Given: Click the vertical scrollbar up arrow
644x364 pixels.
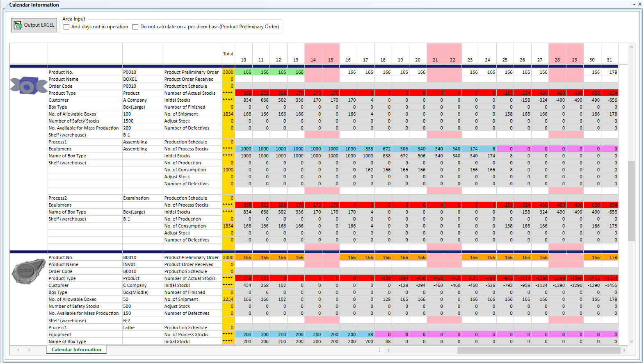Looking at the screenshot, I should (631, 47).
